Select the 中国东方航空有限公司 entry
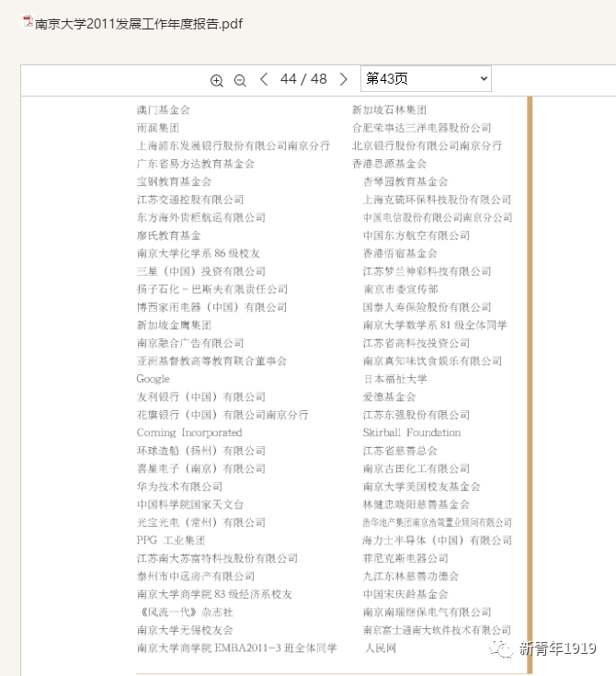Screen dimensions: 616x676 click(416, 235)
